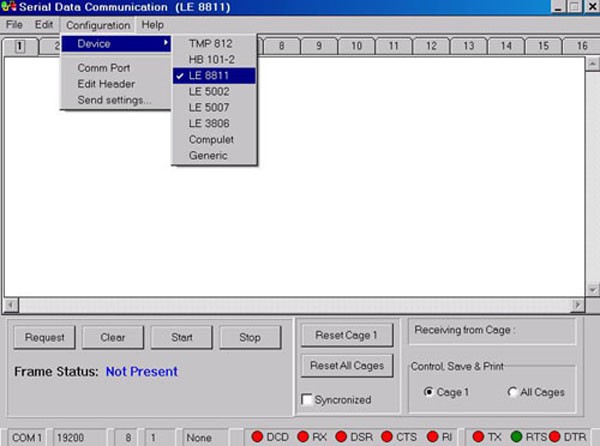
Task: Click the green RTS indicator
Action: (x=517, y=437)
